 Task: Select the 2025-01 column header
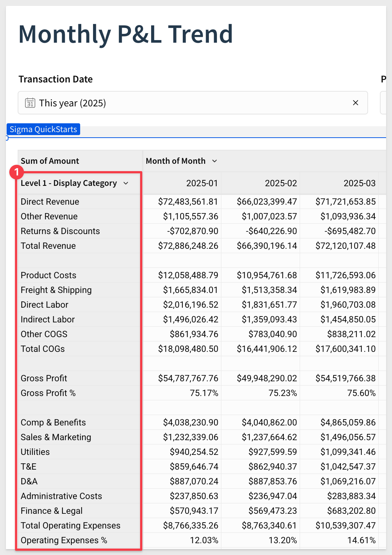coord(202,183)
